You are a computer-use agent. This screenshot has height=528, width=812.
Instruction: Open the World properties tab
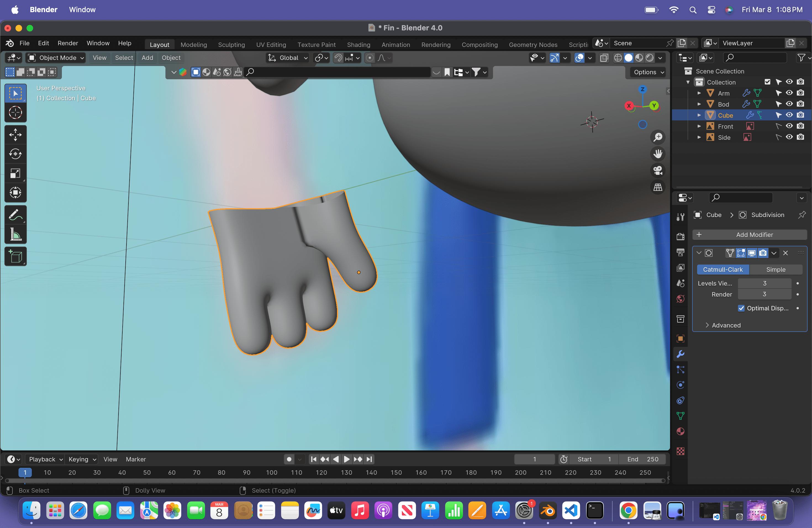coord(680,299)
